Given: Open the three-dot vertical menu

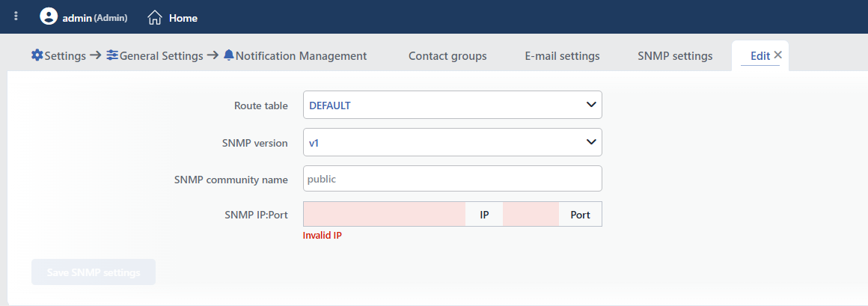Looking at the screenshot, I should pos(16,16).
